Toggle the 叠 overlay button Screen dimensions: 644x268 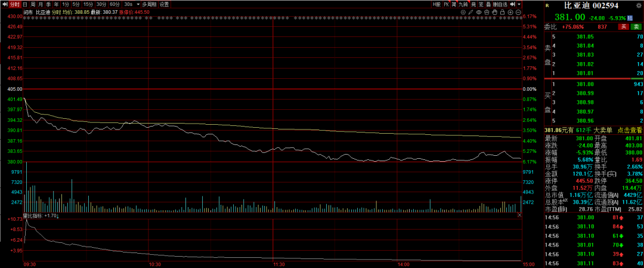click(488, 4)
